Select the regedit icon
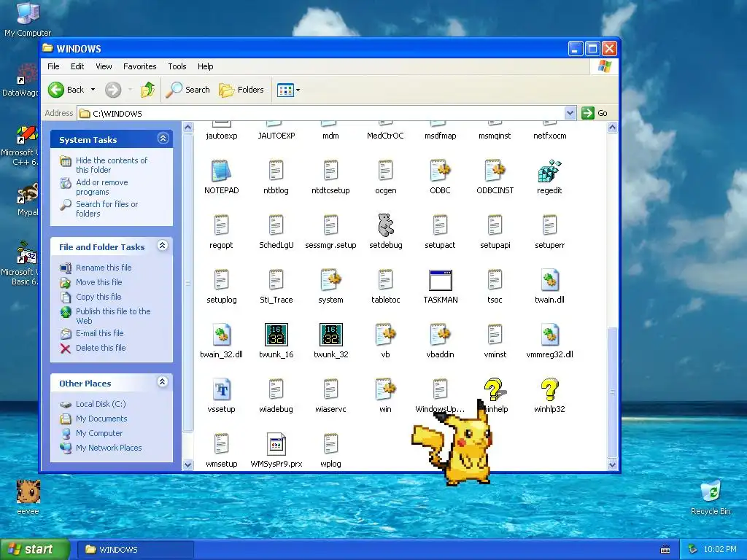Viewport: 747px width, 560px height. 549,171
